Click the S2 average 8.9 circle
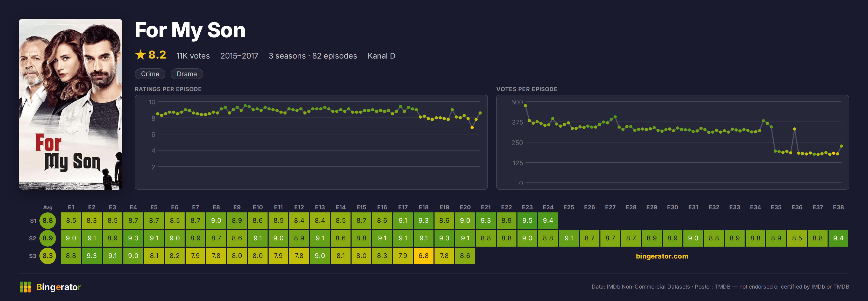Screen dimensions: 868x301 (47, 238)
